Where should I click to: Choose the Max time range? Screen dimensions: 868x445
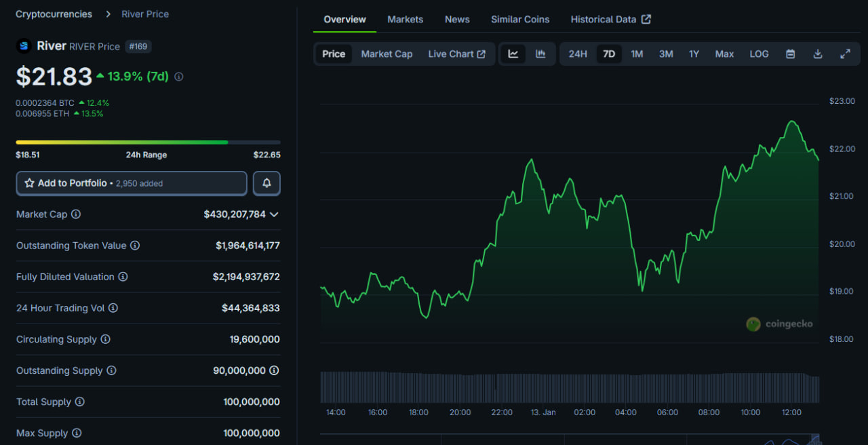(724, 54)
